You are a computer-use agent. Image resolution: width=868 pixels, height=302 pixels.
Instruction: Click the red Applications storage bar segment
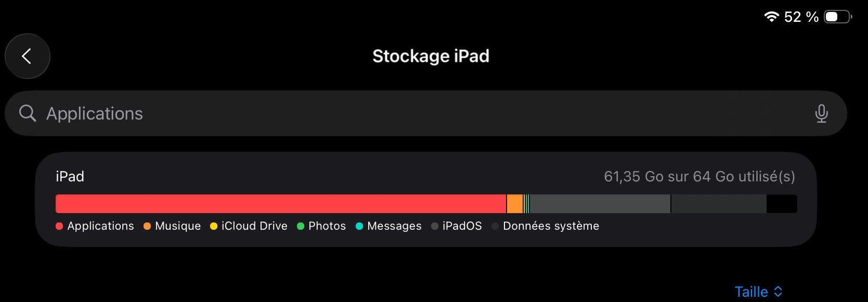point(281,204)
